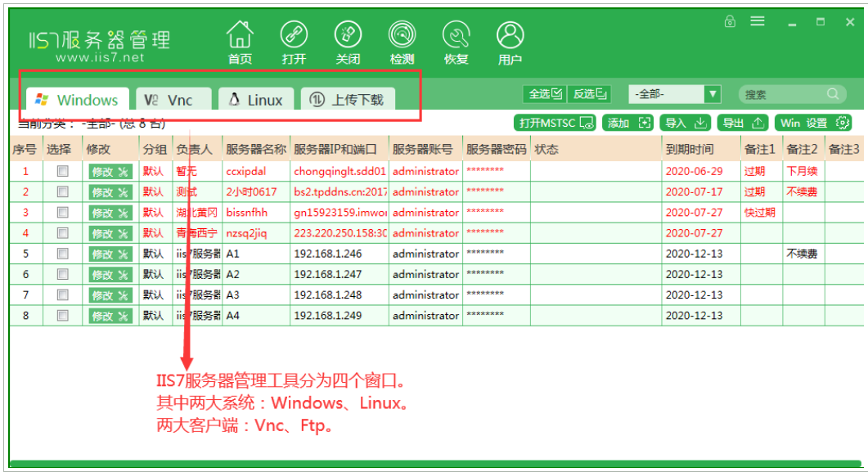The image size is (868, 472).
Task: Click 打开MSTSC button
Action: tap(555, 123)
